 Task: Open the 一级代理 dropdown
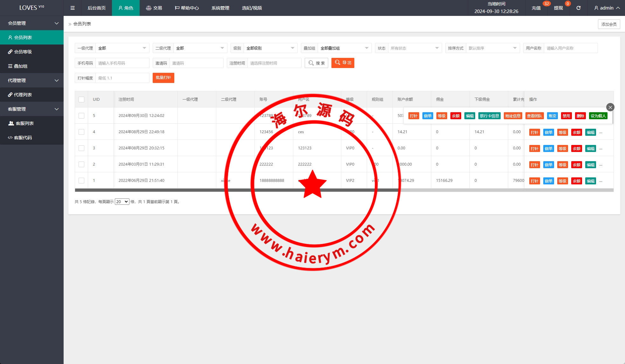(x=122, y=48)
